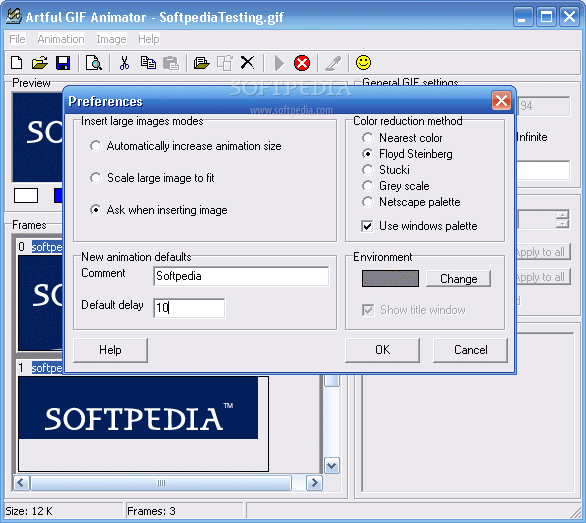Click the white color swatch under Preview
Screen dimensions: 586x523
[26, 195]
